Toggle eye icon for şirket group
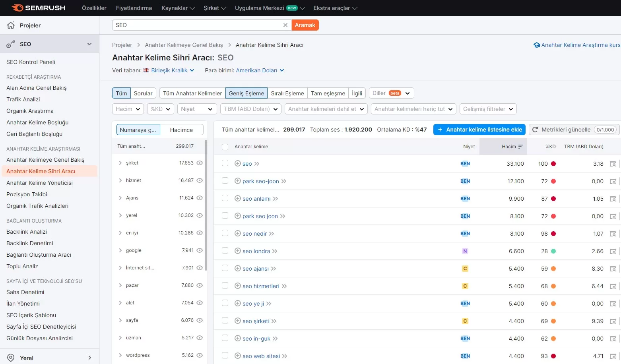 200,163
